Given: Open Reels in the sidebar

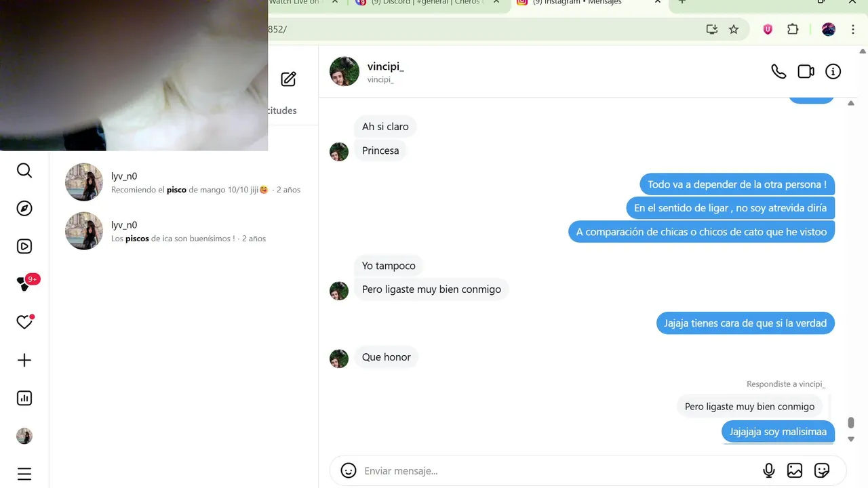Looking at the screenshot, I should 24,246.
